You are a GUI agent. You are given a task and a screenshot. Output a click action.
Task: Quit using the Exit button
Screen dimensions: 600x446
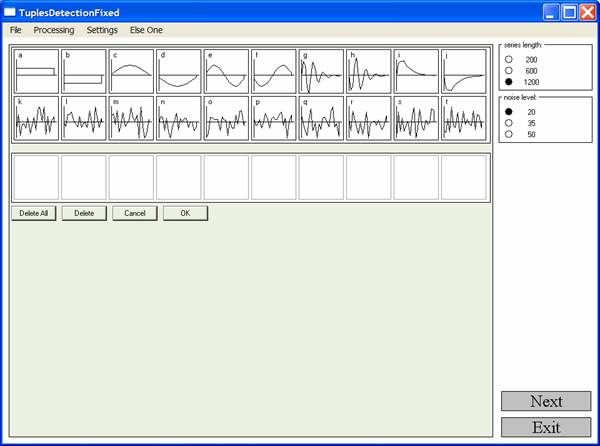point(546,427)
